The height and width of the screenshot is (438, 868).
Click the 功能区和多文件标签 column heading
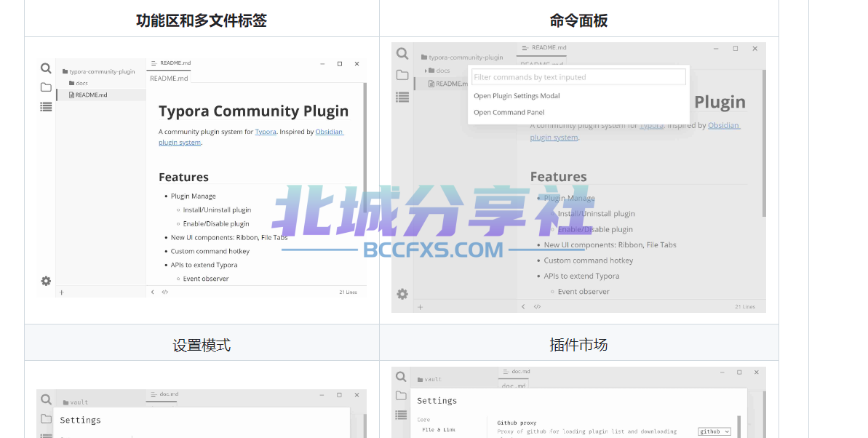click(202, 21)
